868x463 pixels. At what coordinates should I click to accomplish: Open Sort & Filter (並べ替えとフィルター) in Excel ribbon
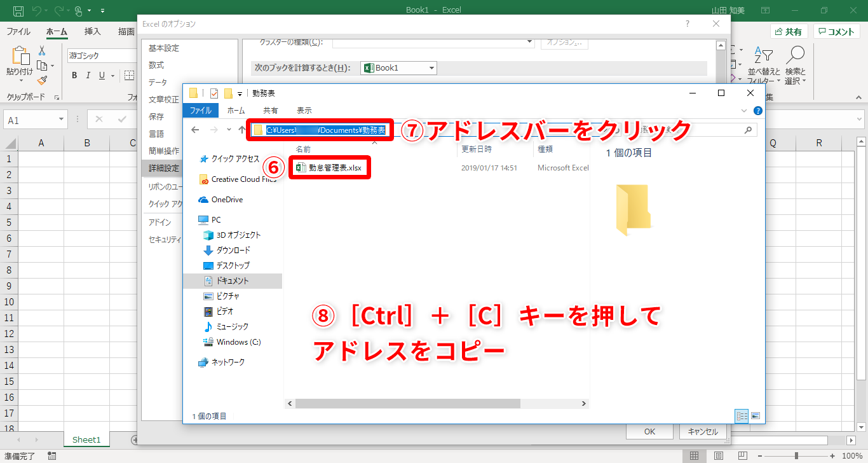764,66
